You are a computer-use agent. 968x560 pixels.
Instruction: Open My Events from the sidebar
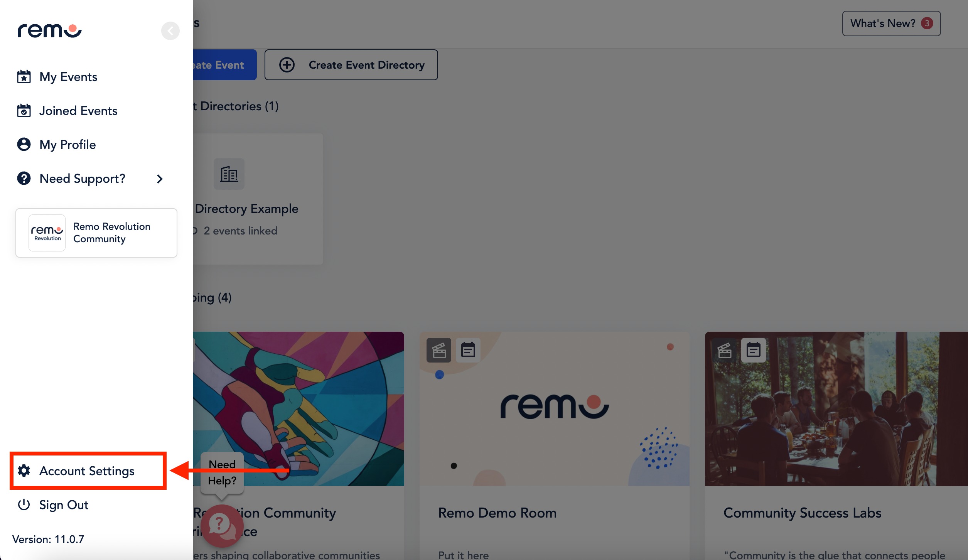pos(68,77)
